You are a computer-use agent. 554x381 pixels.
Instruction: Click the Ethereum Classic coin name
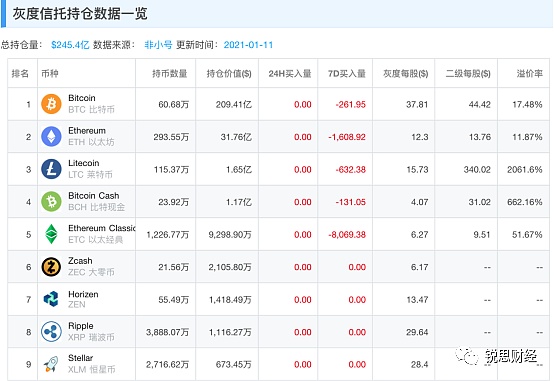102,228
